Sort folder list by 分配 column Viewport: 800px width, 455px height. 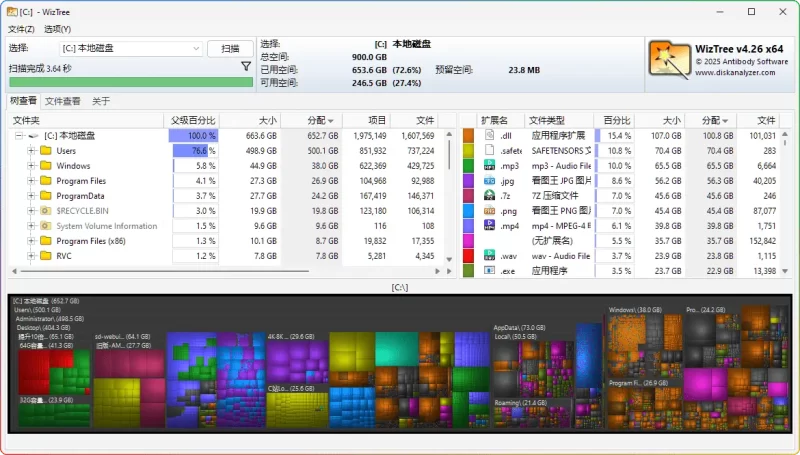pos(312,120)
